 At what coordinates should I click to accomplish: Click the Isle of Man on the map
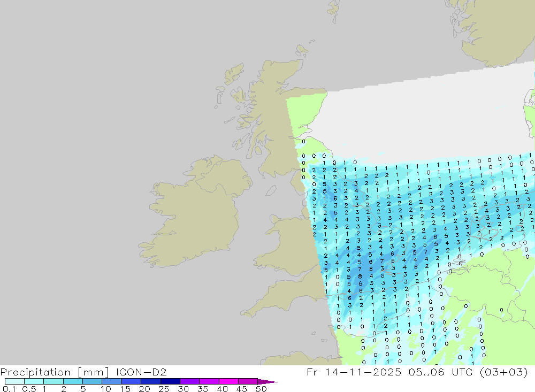pos(271,190)
